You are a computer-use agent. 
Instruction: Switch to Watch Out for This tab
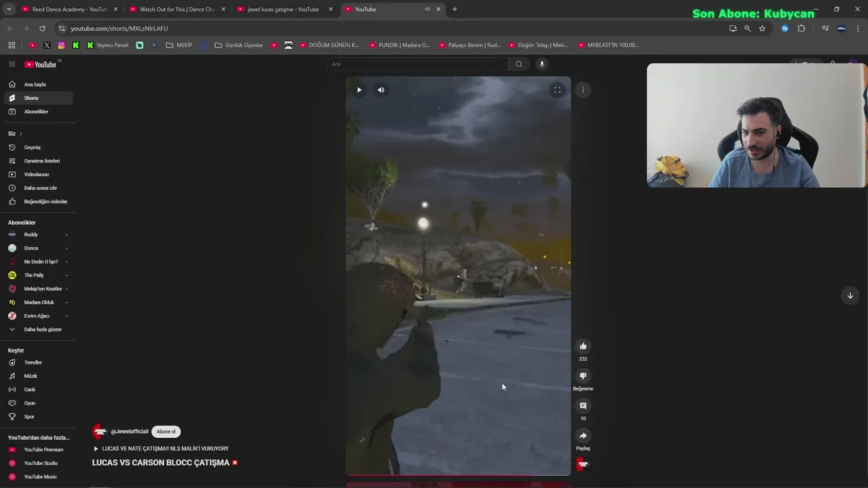(x=176, y=9)
